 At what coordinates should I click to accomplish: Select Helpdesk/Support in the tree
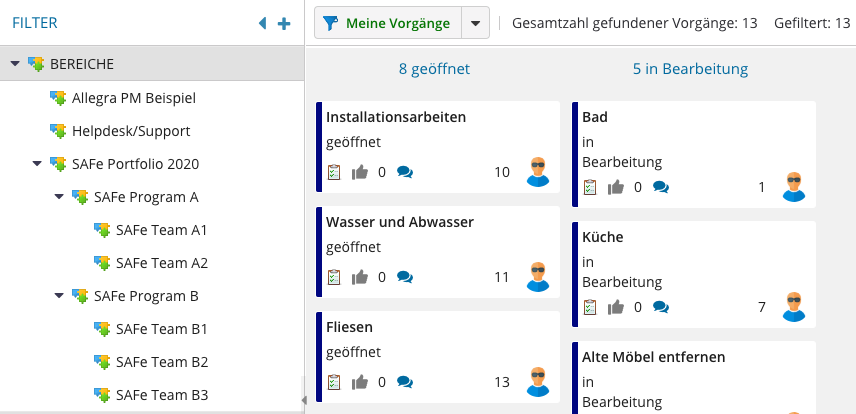click(130, 130)
